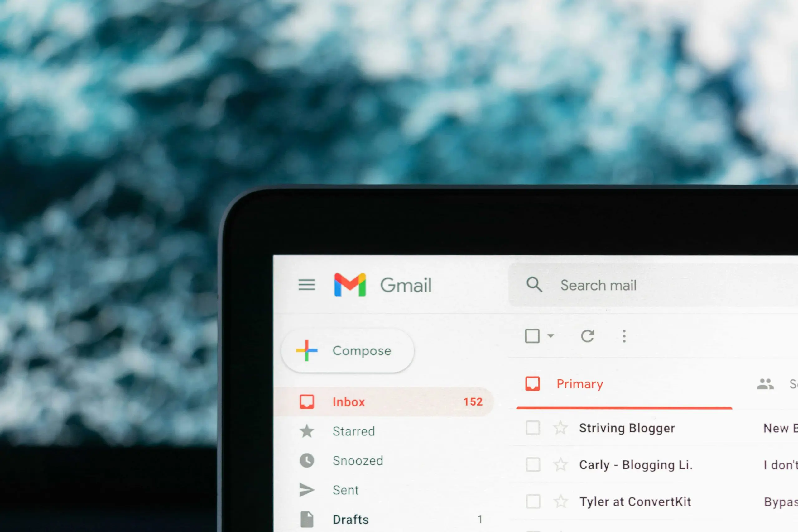Click the Compose button icon
798x532 pixels.
pyautogui.click(x=310, y=350)
